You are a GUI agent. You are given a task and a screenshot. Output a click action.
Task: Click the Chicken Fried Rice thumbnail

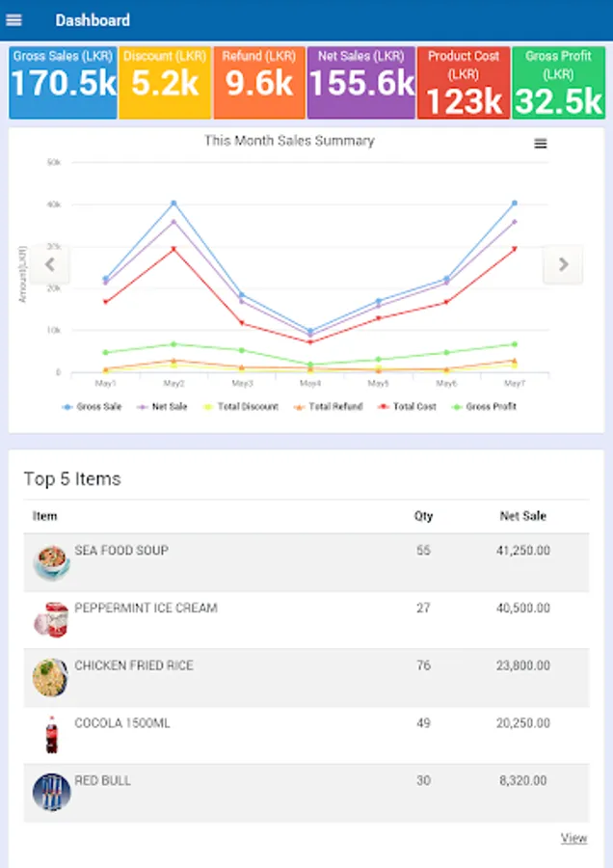click(x=51, y=677)
